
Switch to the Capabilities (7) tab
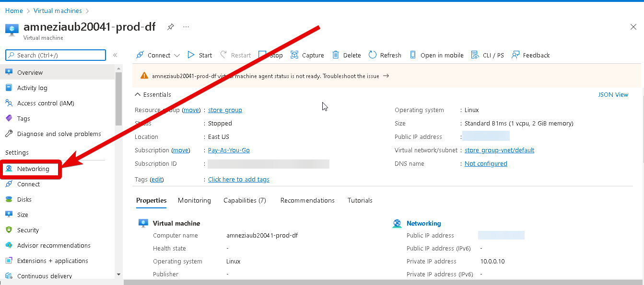245,200
